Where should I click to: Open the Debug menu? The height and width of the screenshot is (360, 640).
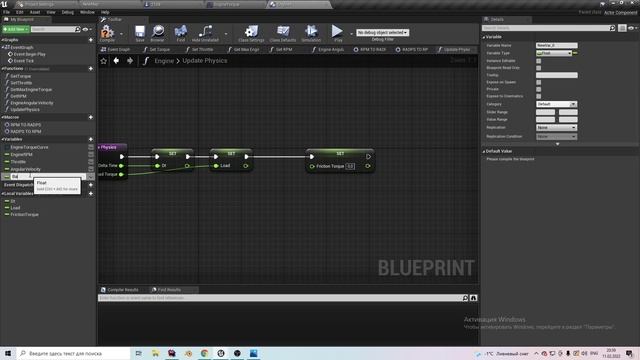coord(68,12)
